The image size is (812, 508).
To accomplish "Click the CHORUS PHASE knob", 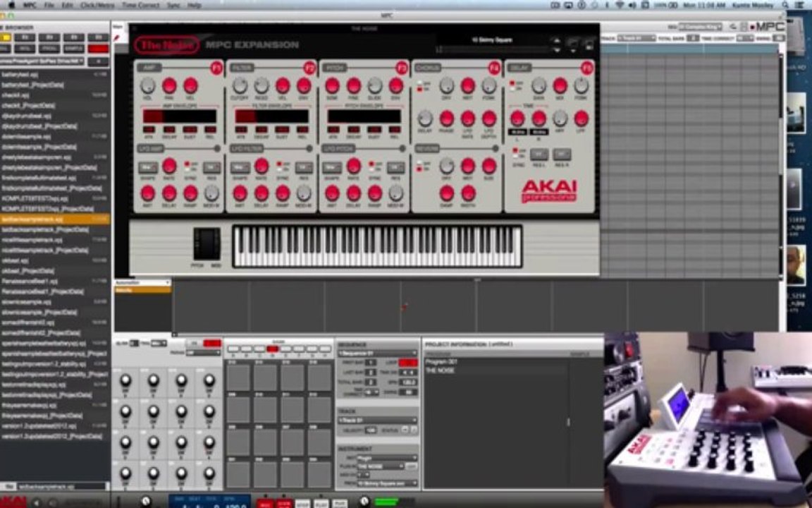I will (446, 119).
